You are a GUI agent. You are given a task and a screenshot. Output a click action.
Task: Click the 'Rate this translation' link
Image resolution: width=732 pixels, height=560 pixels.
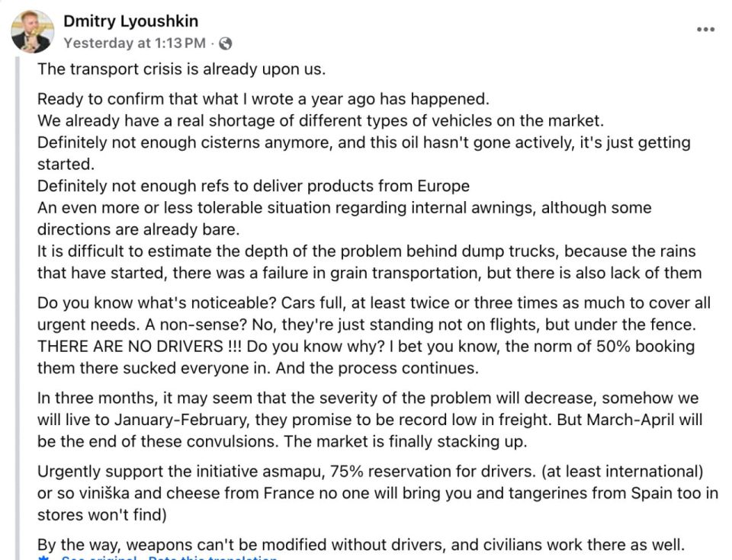tap(212, 558)
